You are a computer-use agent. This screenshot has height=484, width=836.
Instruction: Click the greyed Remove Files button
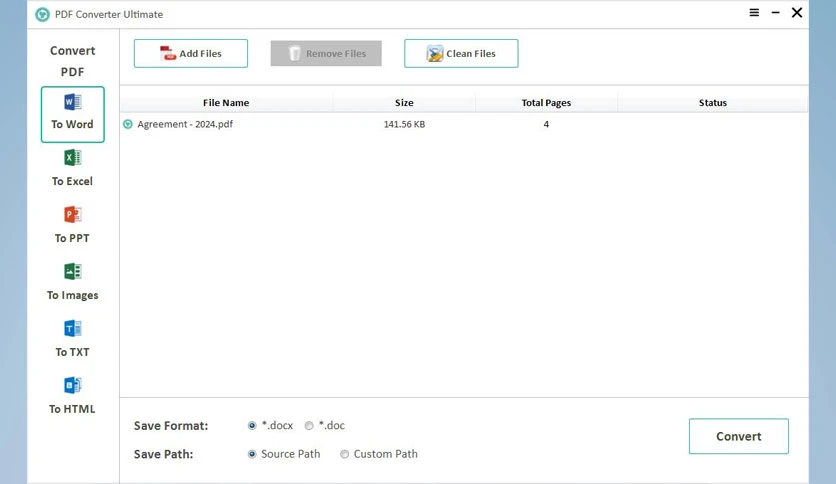point(326,53)
